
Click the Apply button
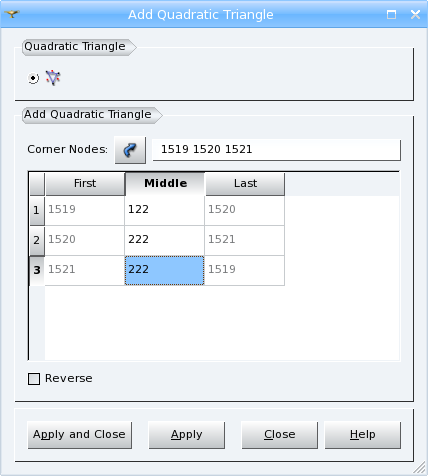(x=187, y=435)
